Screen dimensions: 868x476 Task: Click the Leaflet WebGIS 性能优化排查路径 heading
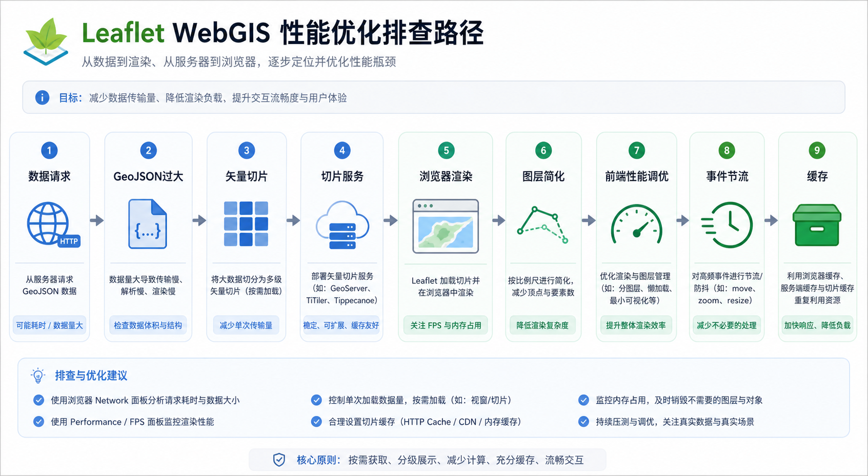tap(282, 33)
